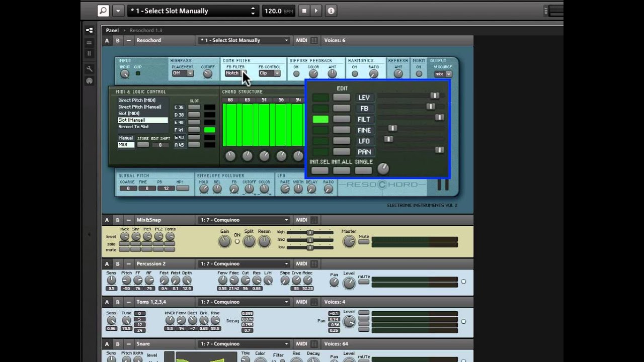Open the info icon in the top toolbar
The image size is (644, 362).
click(331, 11)
